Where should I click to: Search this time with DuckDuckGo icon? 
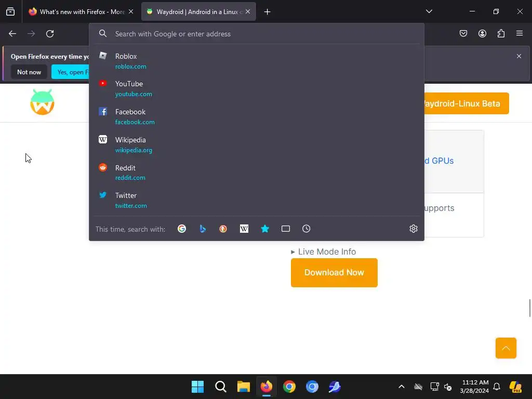[223, 229]
